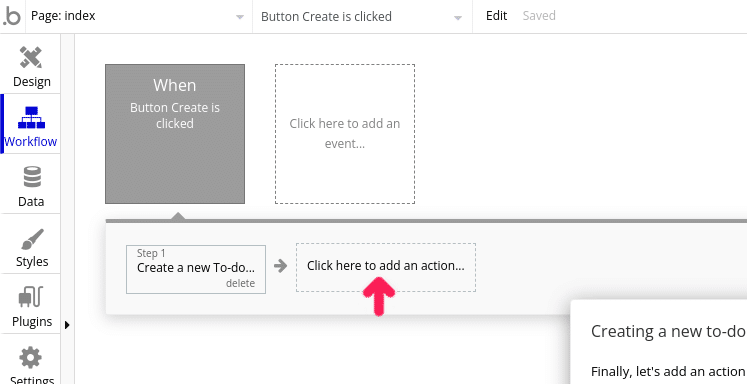Screen dimensions: 747x384
Task: Click the pink tutorial arrow pointer
Action: pos(379,297)
